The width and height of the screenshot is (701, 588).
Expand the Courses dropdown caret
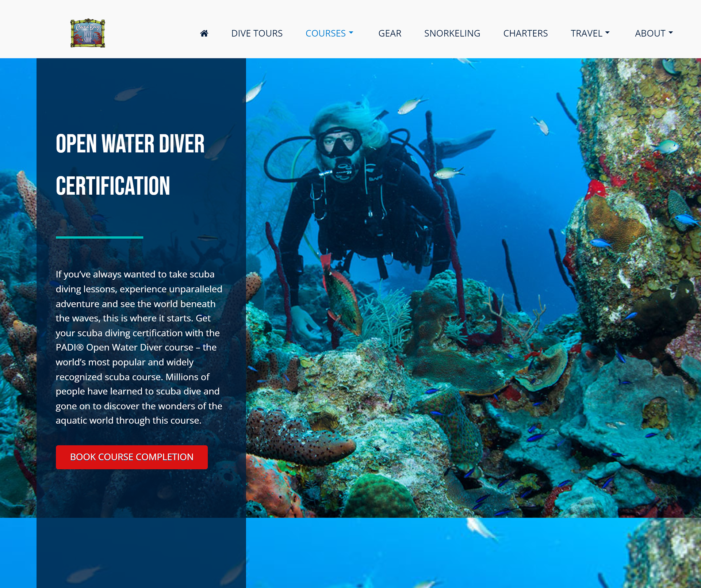tap(351, 33)
